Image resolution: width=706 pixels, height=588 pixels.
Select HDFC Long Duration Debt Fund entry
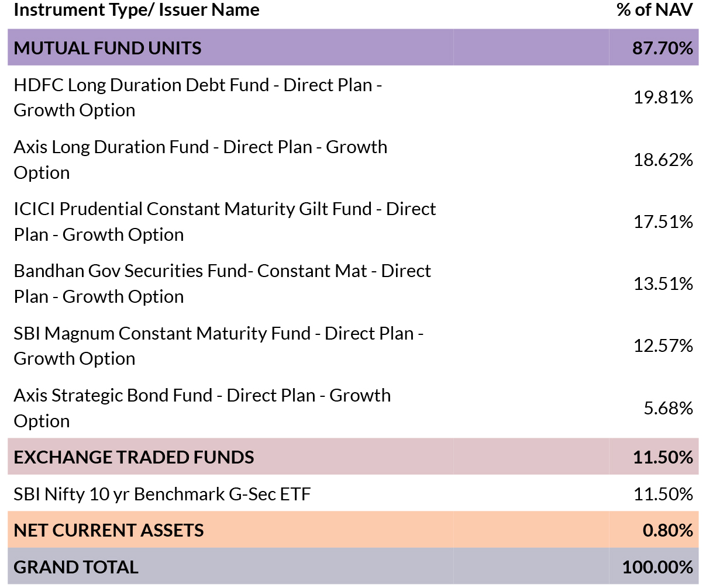point(198,97)
